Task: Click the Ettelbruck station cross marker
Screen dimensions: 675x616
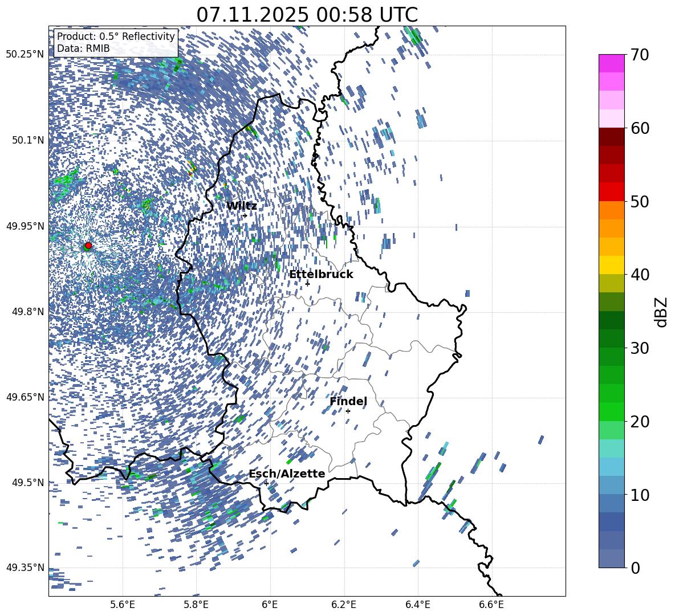Action: click(x=307, y=283)
